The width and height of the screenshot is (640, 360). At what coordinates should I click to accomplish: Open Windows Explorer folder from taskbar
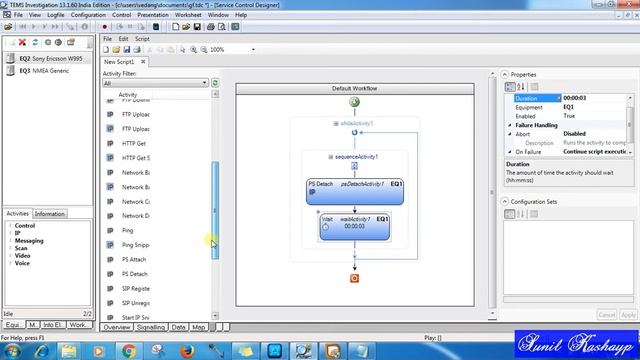69,351
